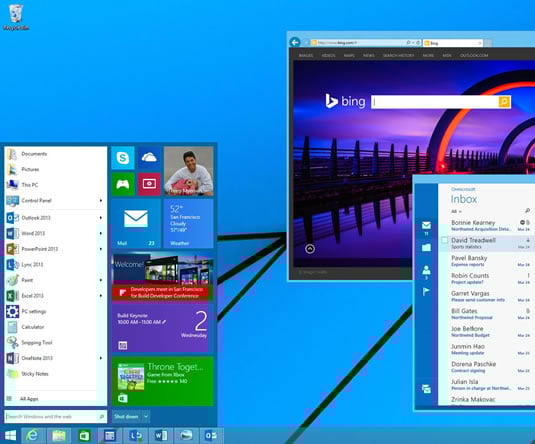Screen dimensions: 535x444
Task: Open the Mail tile showing 23
Action: click(x=136, y=224)
